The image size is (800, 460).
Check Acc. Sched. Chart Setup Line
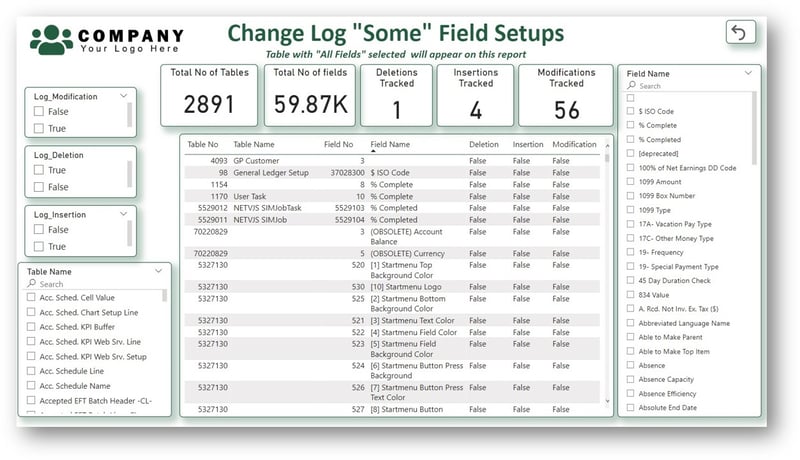pyautogui.click(x=31, y=312)
